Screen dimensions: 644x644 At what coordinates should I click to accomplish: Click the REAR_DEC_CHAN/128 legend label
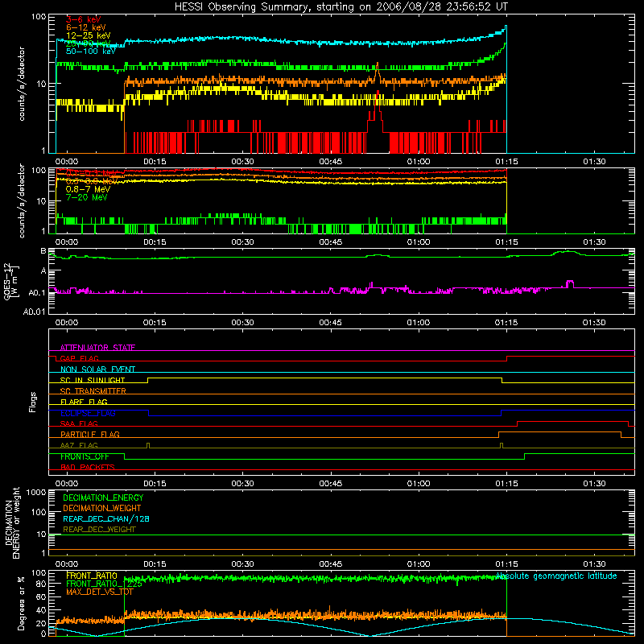(106, 518)
